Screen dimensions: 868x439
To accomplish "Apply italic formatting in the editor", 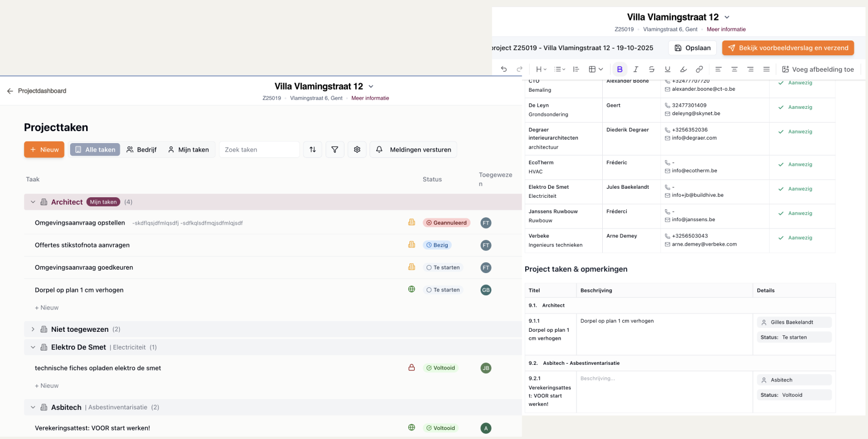I will point(636,70).
